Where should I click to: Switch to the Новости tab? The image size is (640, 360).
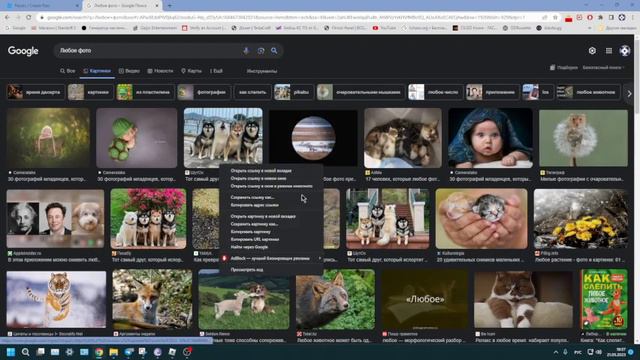coord(160,71)
